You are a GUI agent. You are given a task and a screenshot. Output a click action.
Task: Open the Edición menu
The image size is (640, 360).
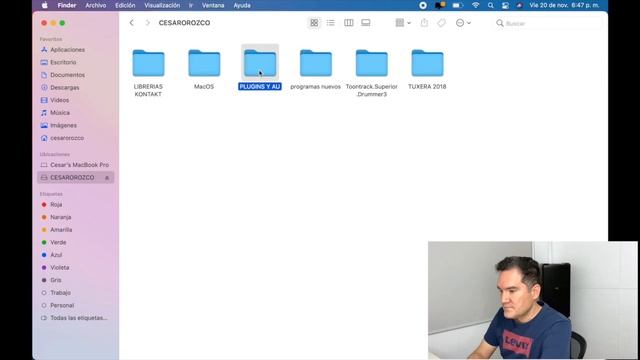pos(125,5)
